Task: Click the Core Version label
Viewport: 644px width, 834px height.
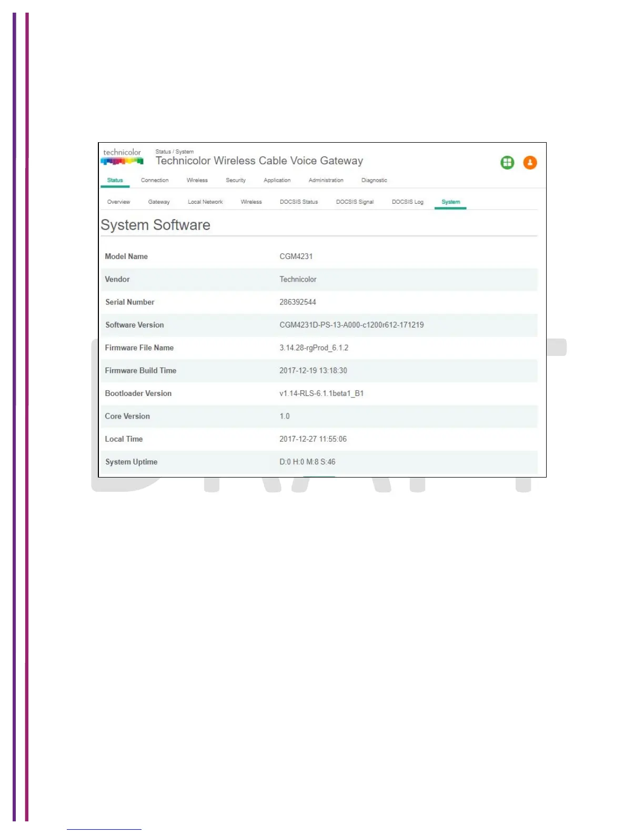Action: tap(127, 416)
